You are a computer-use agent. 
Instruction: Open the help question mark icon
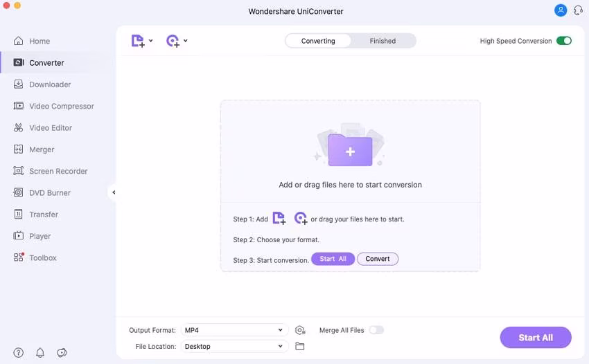click(19, 352)
